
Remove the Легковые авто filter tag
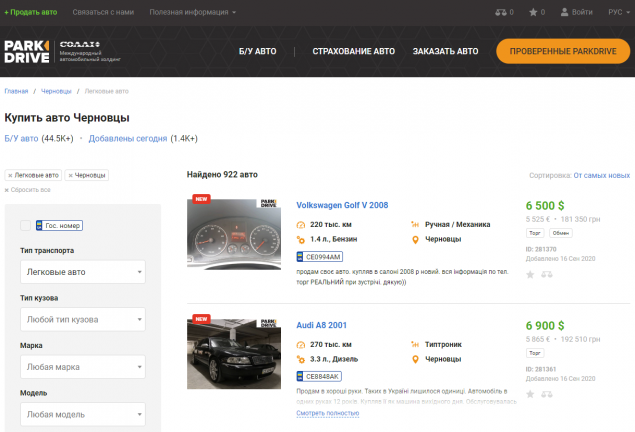[10, 175]
